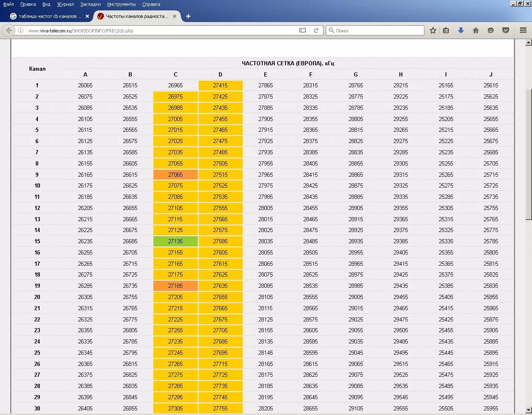Click cell 27505 in row 8
The image size is (532, 415).
coord(220,163)
